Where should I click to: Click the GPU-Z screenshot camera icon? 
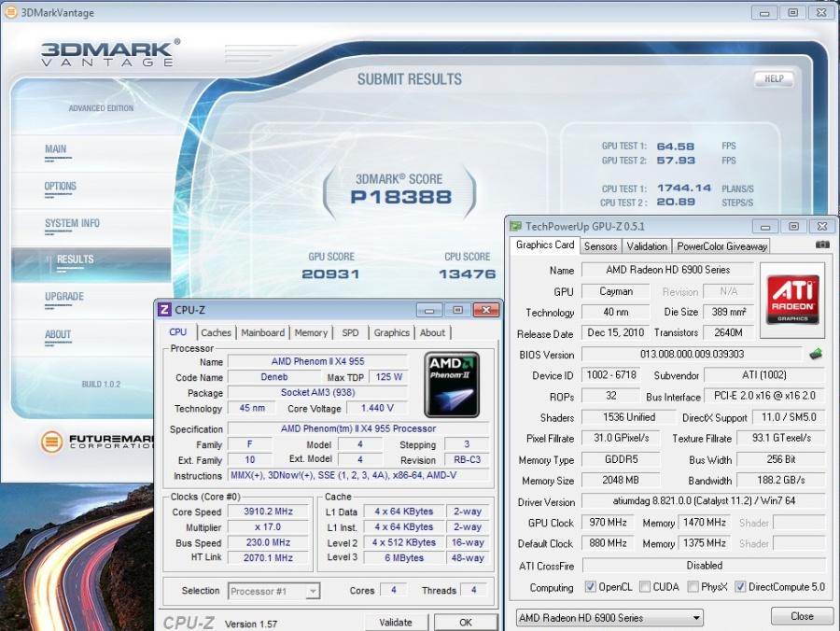click(x=821, y=245)
